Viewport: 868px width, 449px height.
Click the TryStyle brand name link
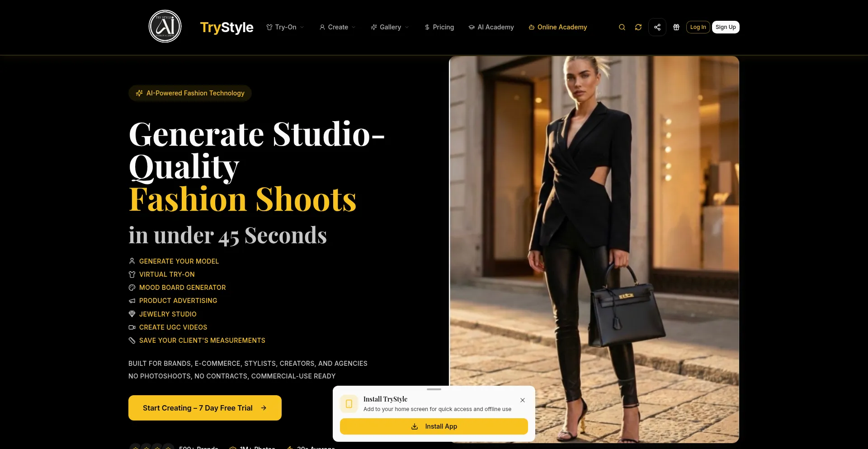coord(226,27)
